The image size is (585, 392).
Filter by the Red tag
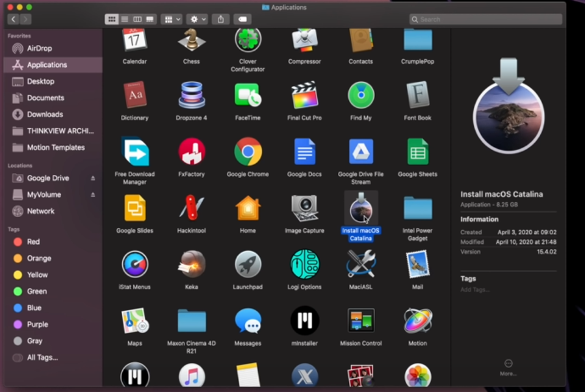click(53, 242)
